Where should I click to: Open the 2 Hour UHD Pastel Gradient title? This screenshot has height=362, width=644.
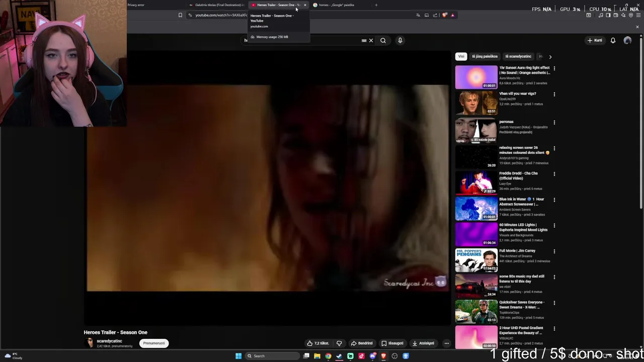click(521, 330)
